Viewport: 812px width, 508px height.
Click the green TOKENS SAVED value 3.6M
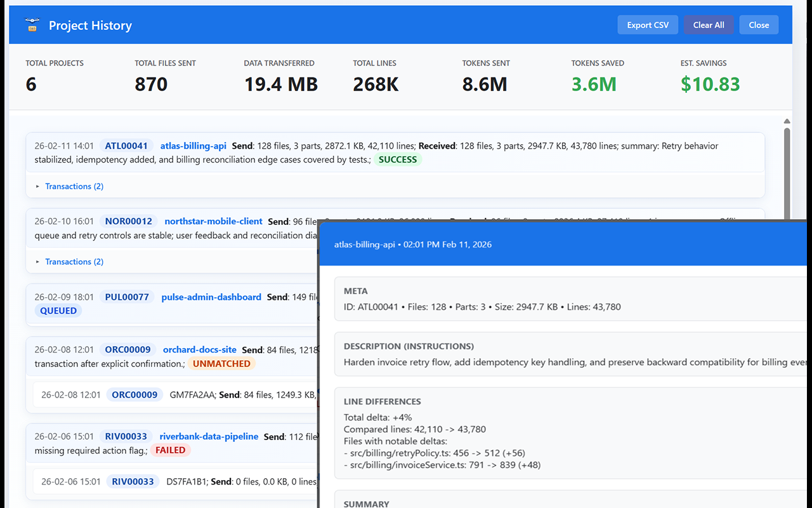pos(594,83)
